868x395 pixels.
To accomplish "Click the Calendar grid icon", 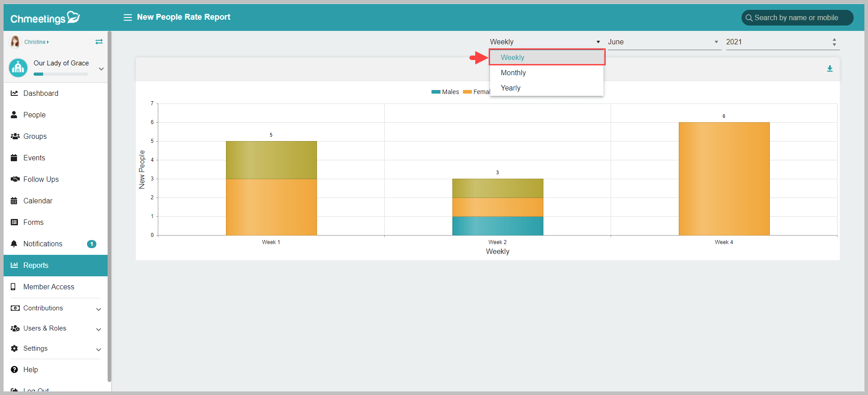I will (14, 201).
